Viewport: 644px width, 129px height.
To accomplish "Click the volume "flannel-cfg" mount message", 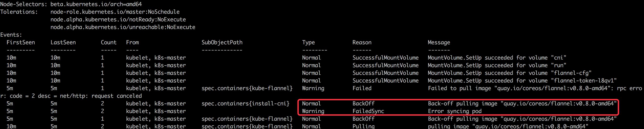I will click(x=509, y=73).
